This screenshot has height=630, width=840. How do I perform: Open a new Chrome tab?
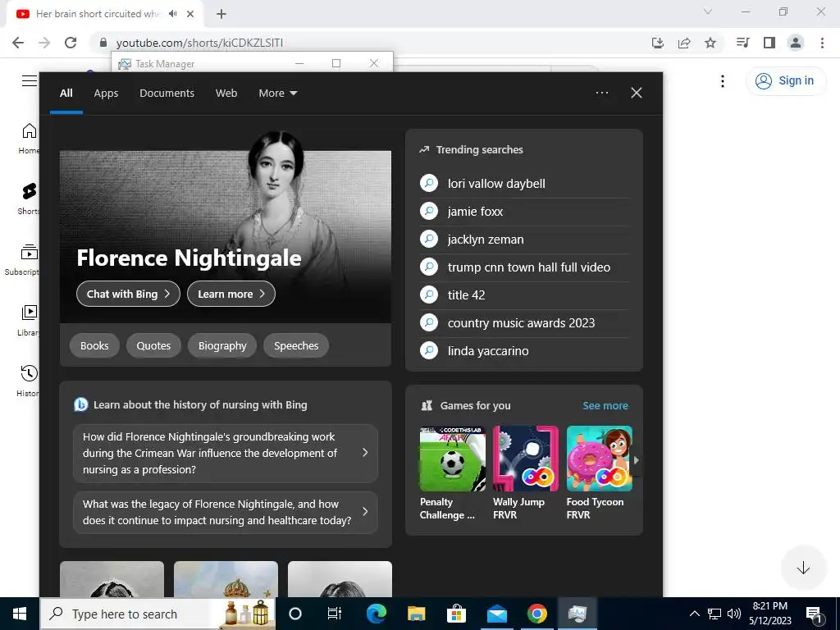[221, 14]
